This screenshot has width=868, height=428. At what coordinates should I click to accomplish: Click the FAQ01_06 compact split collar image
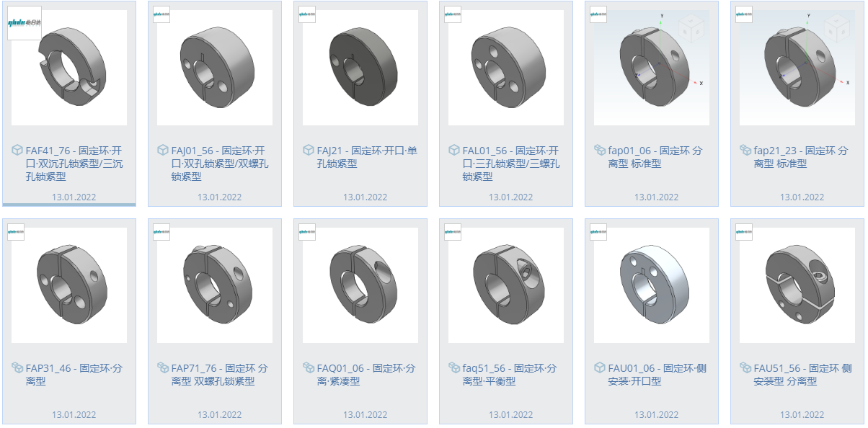click(360, 285)
